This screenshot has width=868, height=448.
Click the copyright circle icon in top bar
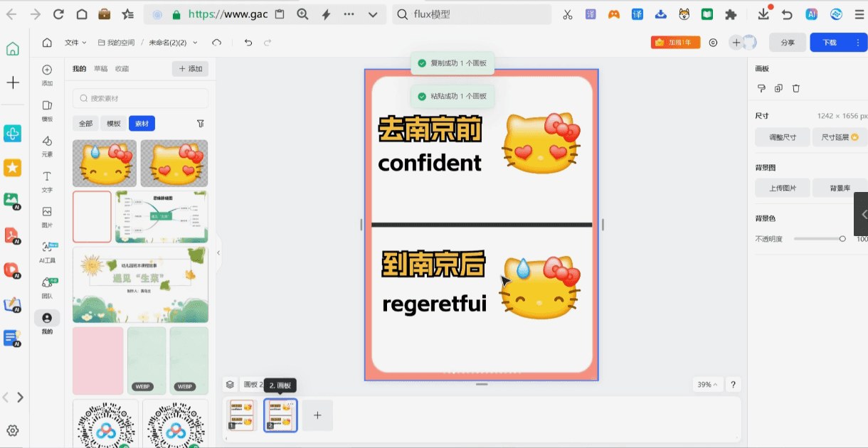pos(713,43)
